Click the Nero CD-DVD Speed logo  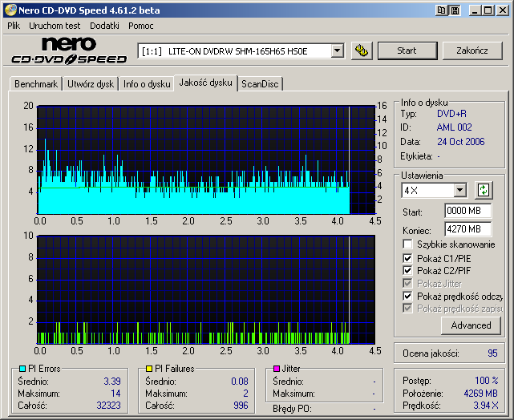69,50
